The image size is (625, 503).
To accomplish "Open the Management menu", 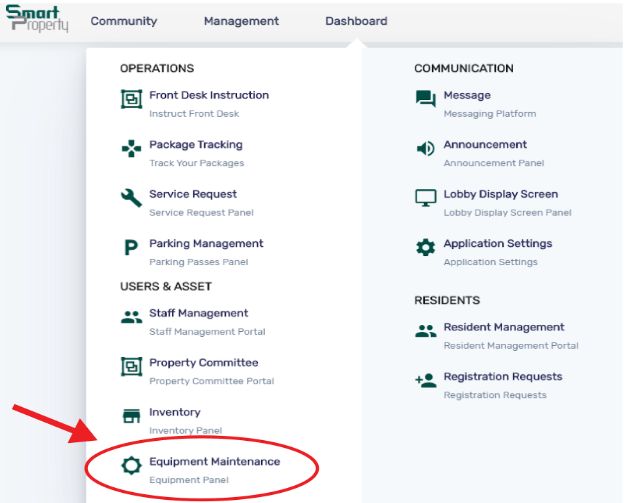I will 241,21.
